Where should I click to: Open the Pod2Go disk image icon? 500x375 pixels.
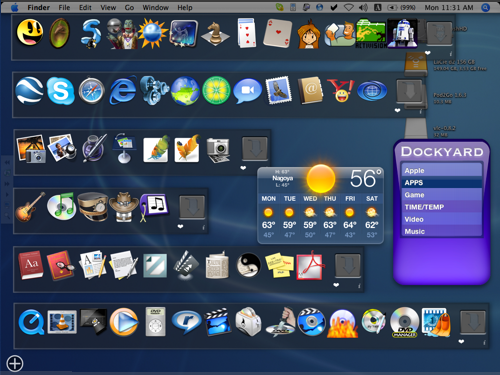point(416,97)
